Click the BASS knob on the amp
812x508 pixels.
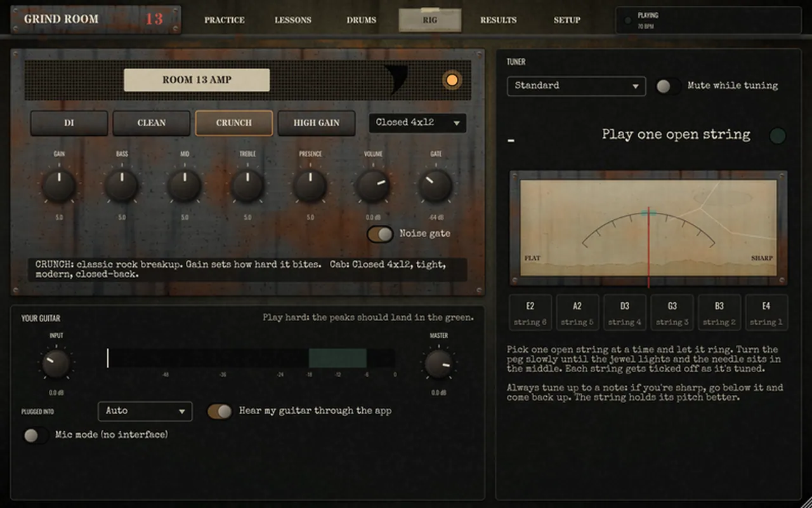click(x=122, y=186)
